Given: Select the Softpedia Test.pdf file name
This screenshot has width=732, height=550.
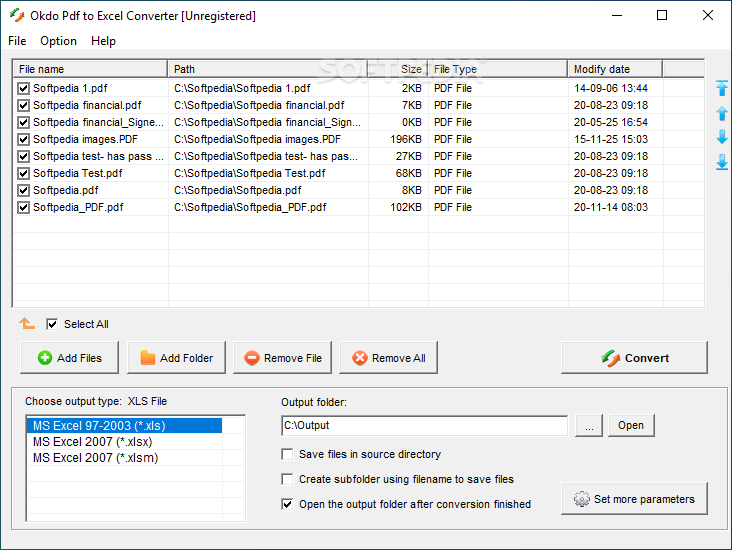Looking at the screenshot, I should (x=77, y=173).
